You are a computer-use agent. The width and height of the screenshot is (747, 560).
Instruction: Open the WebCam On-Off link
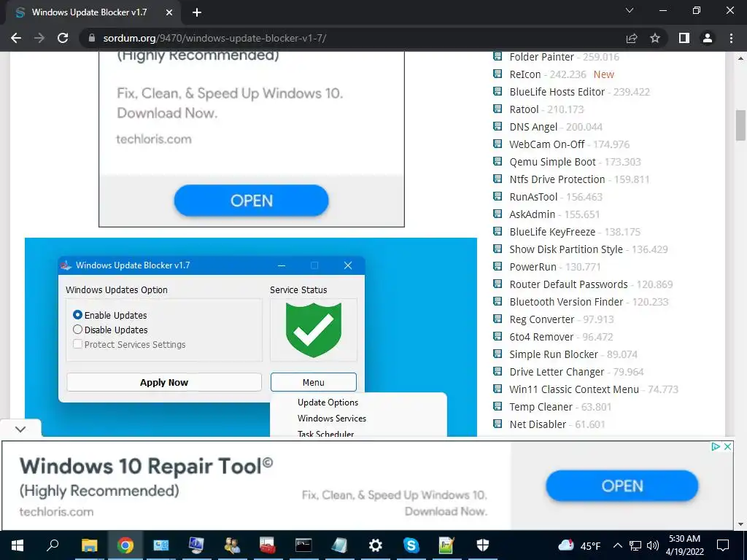pyautogui.click(x=547, y=144)
